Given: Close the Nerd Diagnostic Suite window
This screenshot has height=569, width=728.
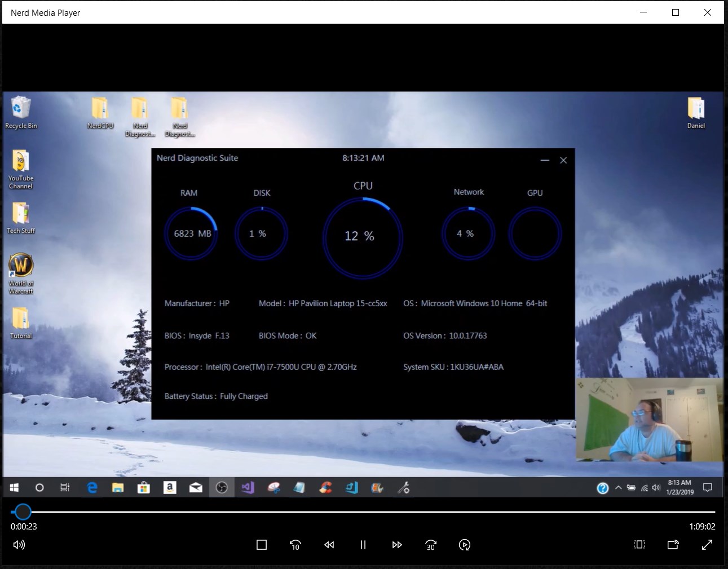Looking at the screenshot, I should pyautogui.click(x=563, y=160).
